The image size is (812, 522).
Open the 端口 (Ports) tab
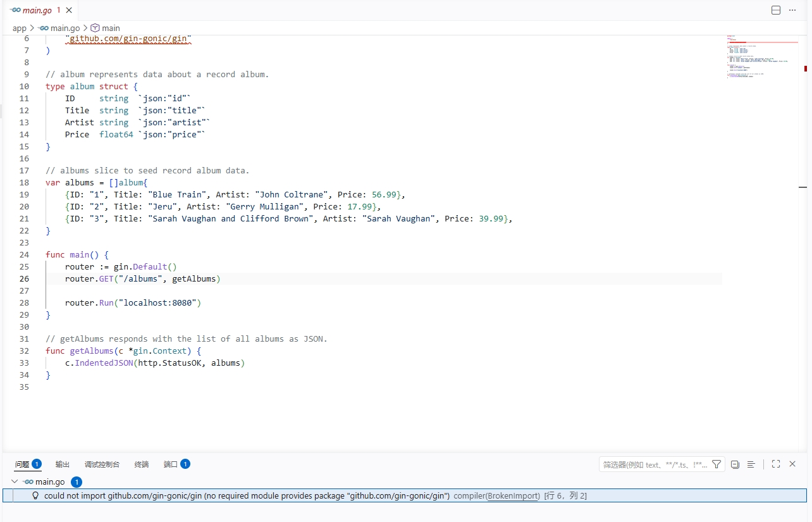[x=171, y=464]
